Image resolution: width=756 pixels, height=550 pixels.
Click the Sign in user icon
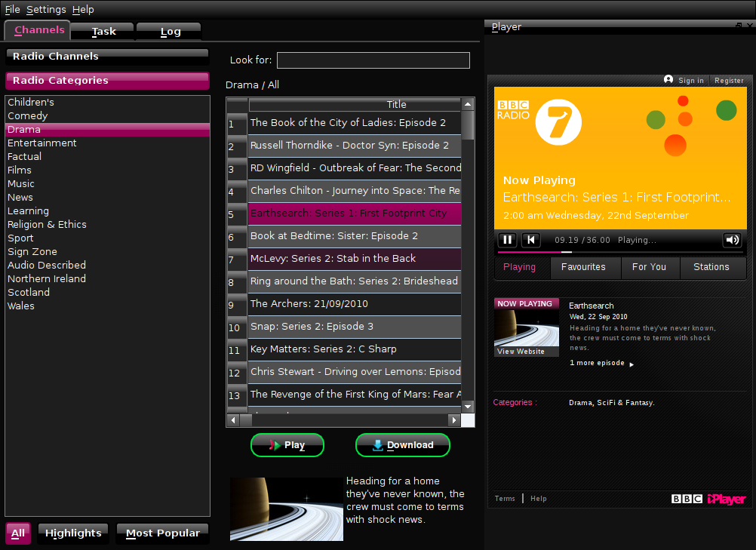(x=668, y=79)
